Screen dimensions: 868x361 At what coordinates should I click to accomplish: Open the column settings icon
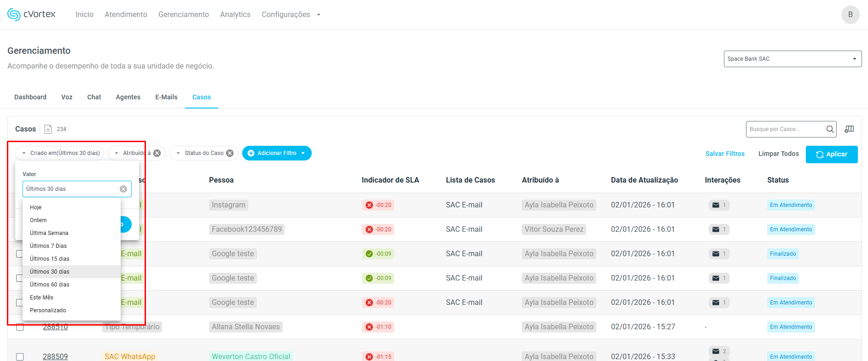point(849,129)
